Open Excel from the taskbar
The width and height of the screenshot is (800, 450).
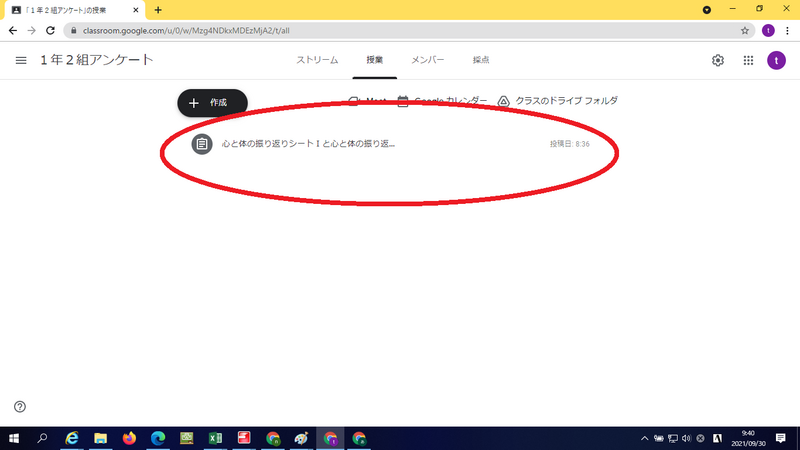(214, 438)
